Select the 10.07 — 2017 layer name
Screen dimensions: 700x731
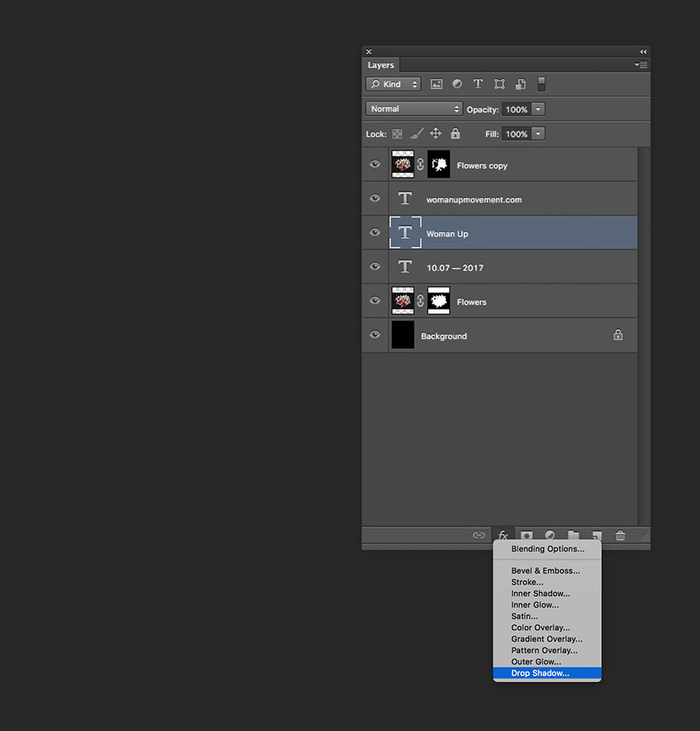coord(455,268)
